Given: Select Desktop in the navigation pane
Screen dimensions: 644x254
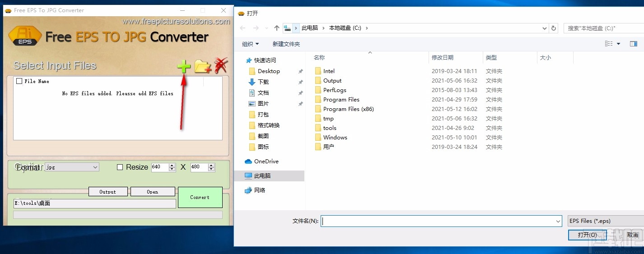Looking at the screenshot, I should point(269,71).
